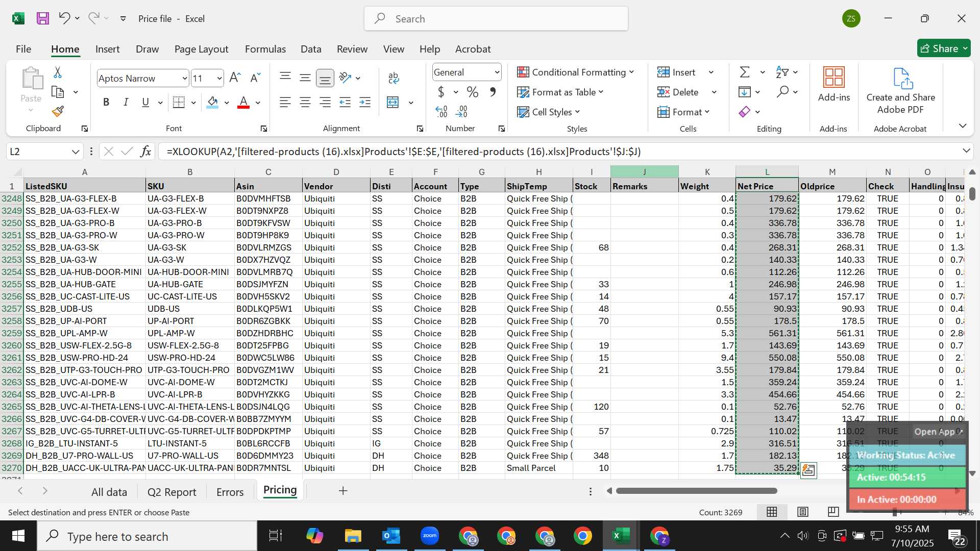The height and width of the screenshot is (551, 980).
Task: Switch to the Formulas tab
Action: coord(265,49)
